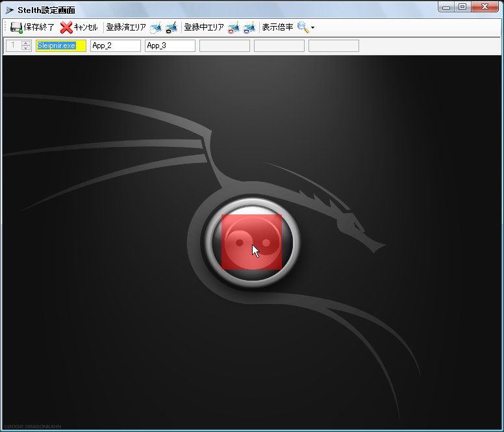This screenshot has height=432, width=504.
Task: Select the App_2 field
Action: pyautogui.click(x=116, y=45)
